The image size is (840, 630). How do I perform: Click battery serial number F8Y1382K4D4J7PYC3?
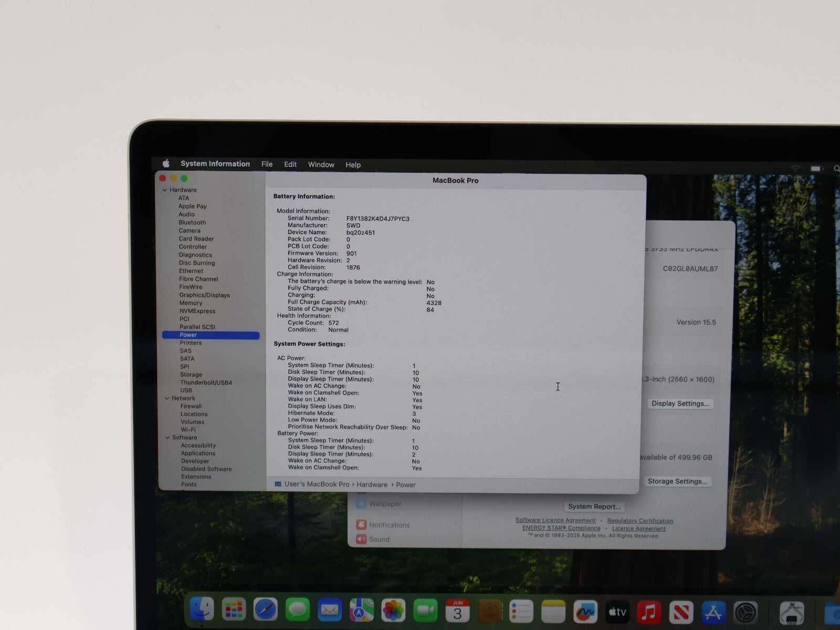click(378, 219)
